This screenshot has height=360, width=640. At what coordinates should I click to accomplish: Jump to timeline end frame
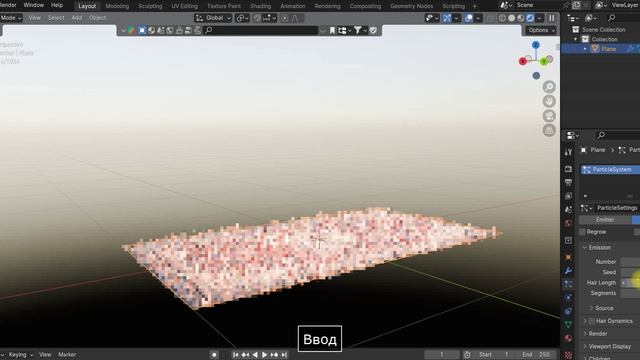pyautogui.click(x=284, y=355)
